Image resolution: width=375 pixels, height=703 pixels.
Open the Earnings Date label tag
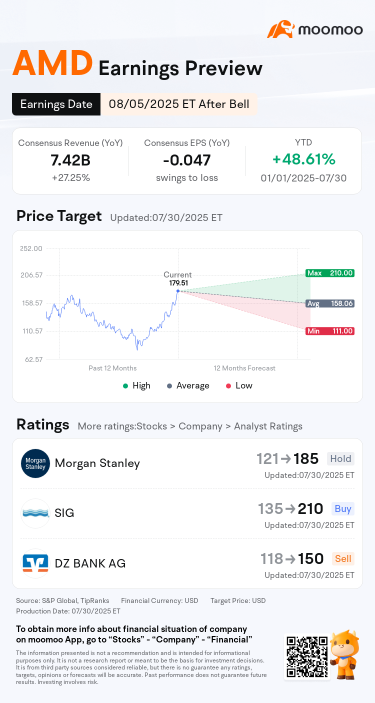click(56, 104)
